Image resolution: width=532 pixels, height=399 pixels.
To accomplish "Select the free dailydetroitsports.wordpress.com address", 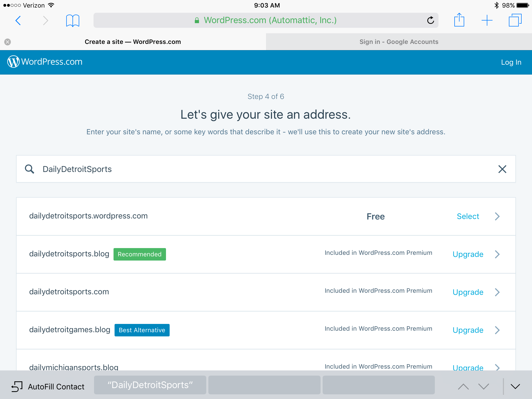I will click(468, 216).
